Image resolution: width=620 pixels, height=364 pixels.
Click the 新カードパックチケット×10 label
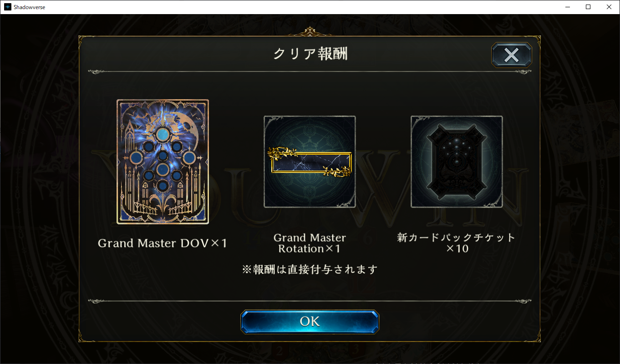click(457, 243)
